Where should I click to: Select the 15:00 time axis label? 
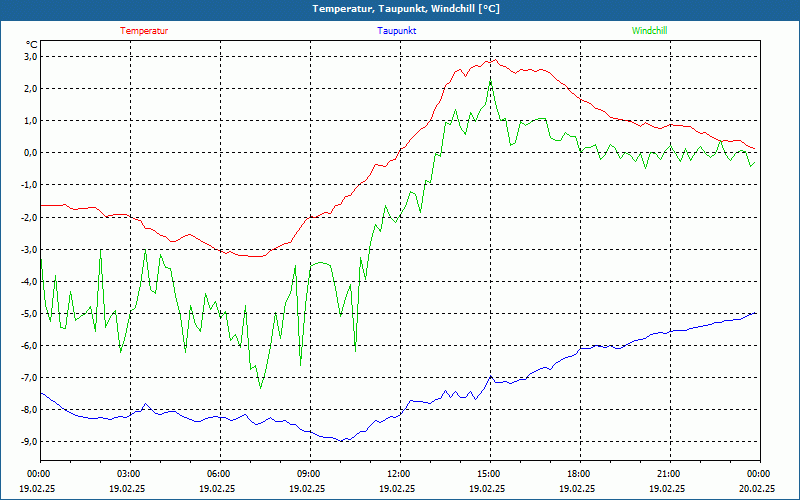click(x=489, y=473)
